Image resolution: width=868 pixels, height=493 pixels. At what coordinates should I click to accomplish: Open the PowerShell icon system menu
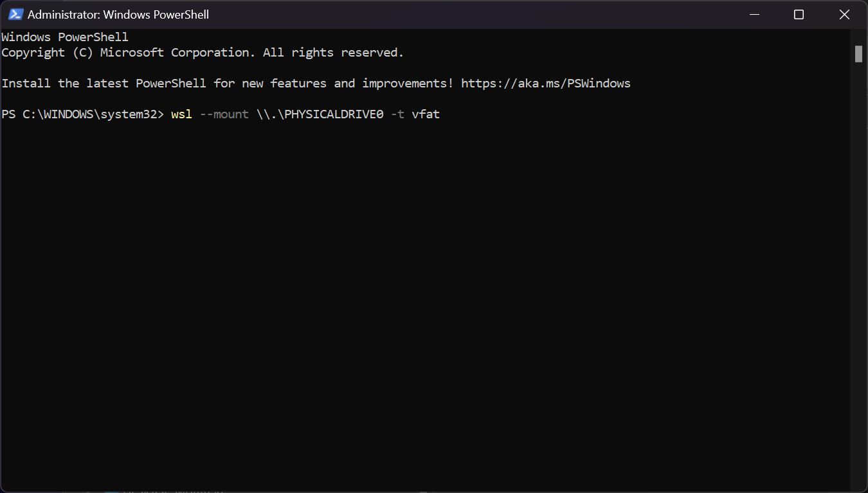(16, 14)
